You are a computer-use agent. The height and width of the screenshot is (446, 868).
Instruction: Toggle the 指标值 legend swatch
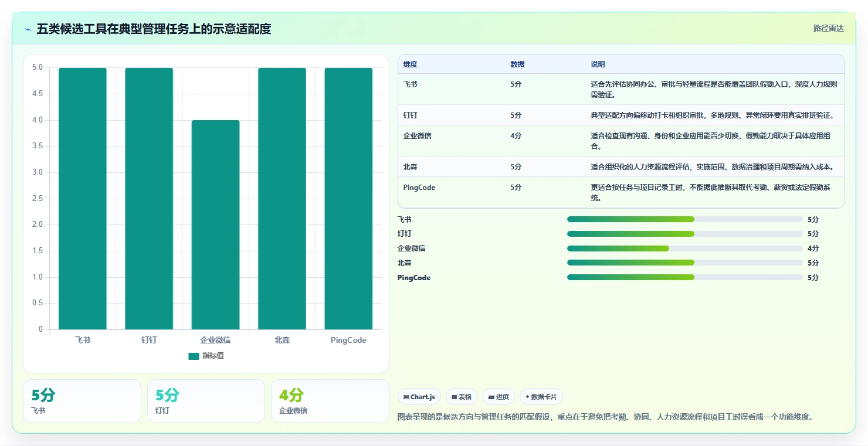click(194, 356)
